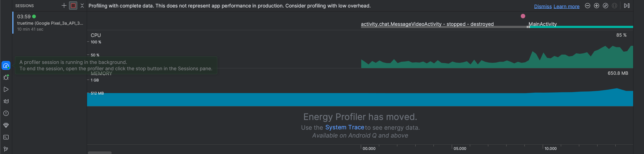Select the truetime 03:59 session

click(50, 23)
